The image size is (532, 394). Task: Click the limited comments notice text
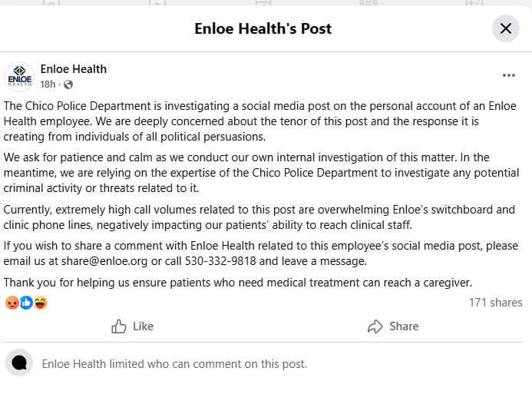(174, 364)
